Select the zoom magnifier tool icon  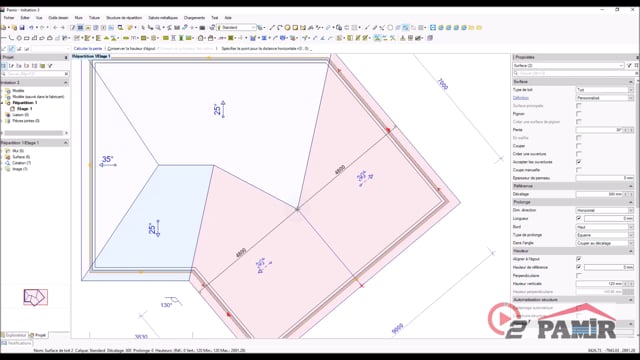tap(158, 28)
